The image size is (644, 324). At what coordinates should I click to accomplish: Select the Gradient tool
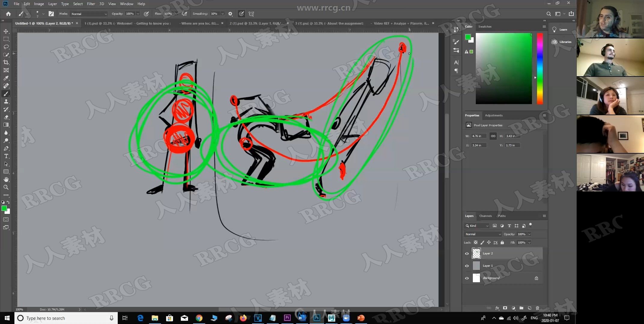click(x=6, y=125)
